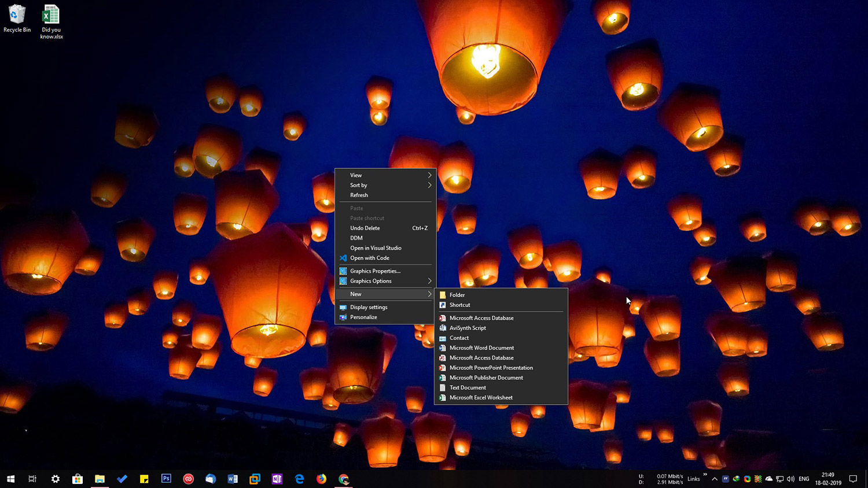
Task: Launch Microsoft Word from the taskbar
Action: pos(233,479)
